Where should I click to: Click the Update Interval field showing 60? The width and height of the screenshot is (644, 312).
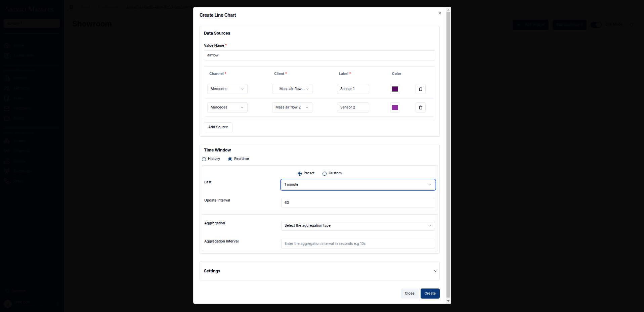358,203
